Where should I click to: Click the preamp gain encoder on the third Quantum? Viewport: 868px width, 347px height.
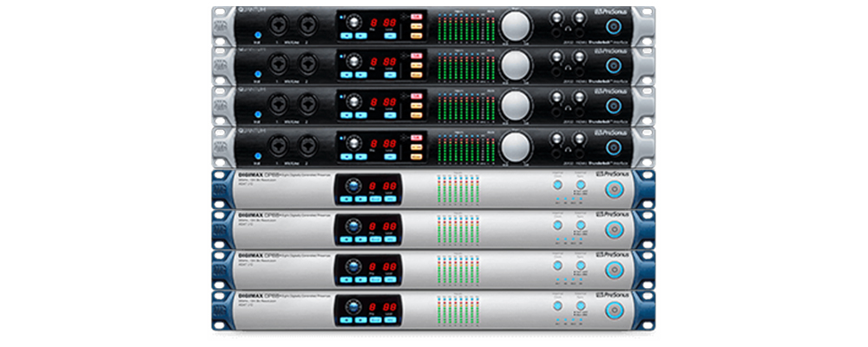[352, 101]
